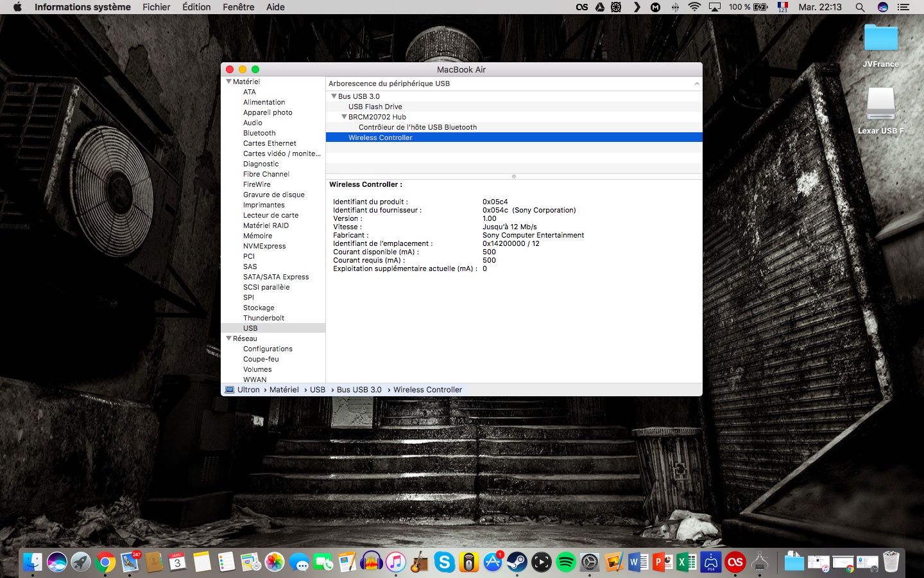Image resolution: width=924 pixels, height=578 pixels.
Task: Open the Bluetooth menu bar icon
Action: [x=675, y=7]
